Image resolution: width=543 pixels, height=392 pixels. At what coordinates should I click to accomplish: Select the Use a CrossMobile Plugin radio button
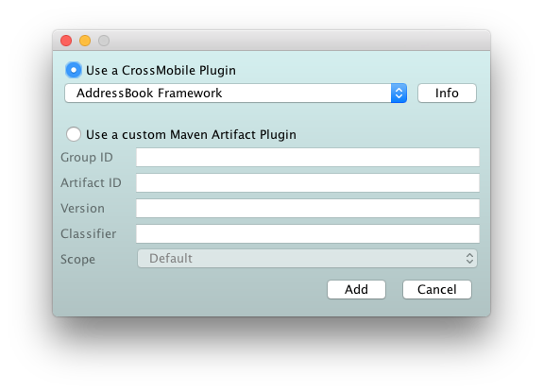click(74, 70)
